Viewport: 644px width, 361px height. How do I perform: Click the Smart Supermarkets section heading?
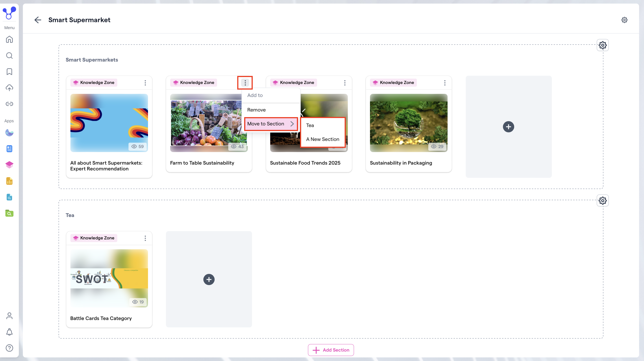click(x=92, y=60)
